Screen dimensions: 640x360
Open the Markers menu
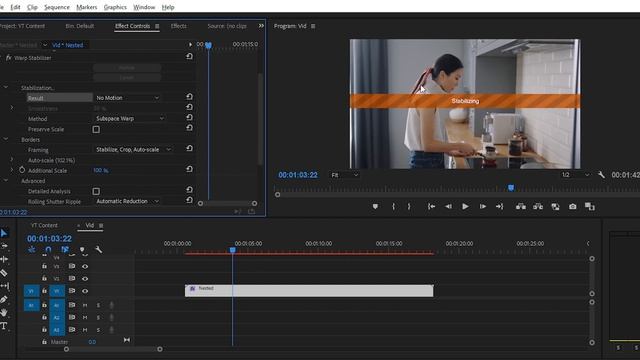[87, 7]
